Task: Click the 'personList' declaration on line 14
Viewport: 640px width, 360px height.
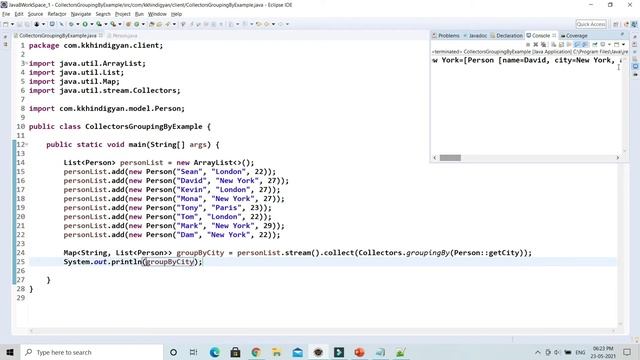Action: pos(141,163)
